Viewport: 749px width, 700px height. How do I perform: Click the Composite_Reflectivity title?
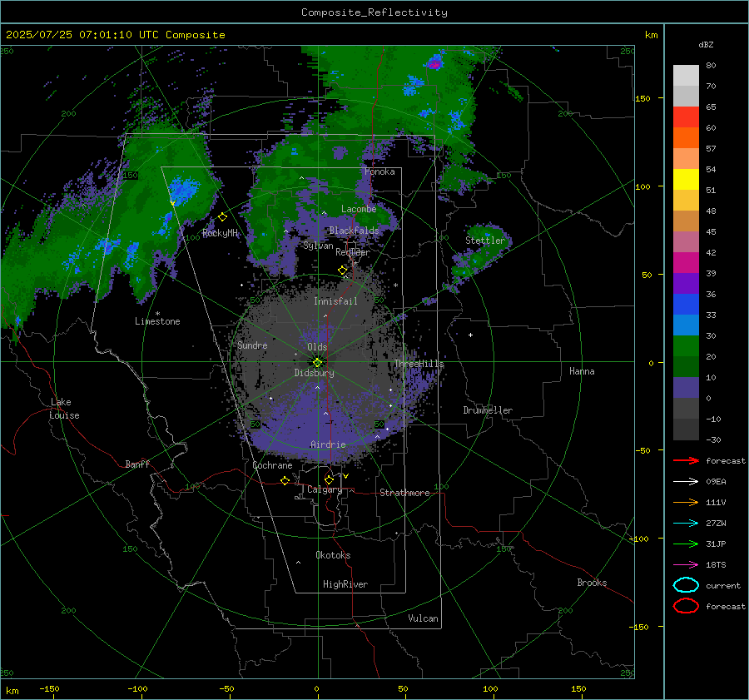pyautogui.click(x=374, y=12)
